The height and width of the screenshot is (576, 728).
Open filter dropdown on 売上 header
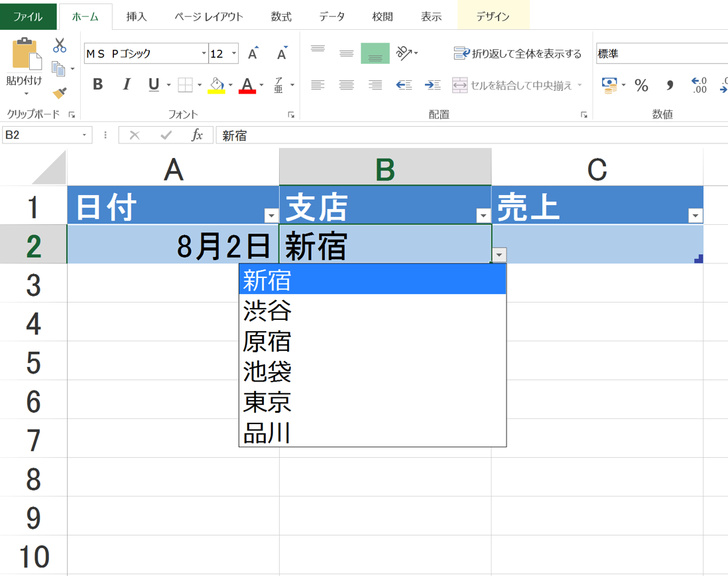point(695,215)
